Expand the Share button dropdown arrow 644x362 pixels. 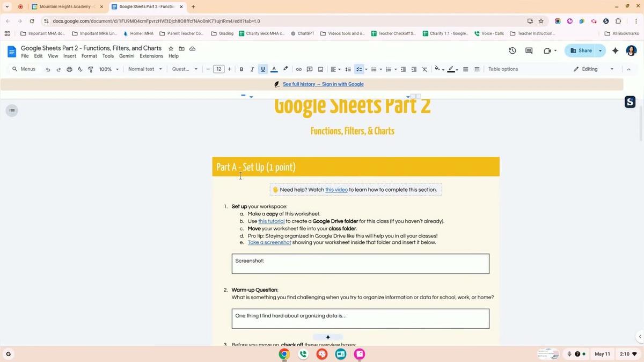click(x=600, y=50)
